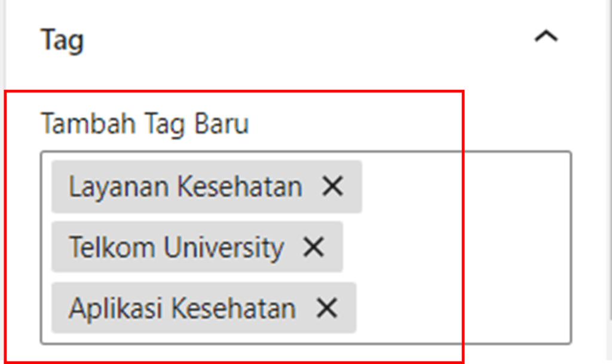Image resolution: width=612 pixels, height=364 pixels.
Task: Select the Layanan Kesehatan tag text
Action: (185, 186)
